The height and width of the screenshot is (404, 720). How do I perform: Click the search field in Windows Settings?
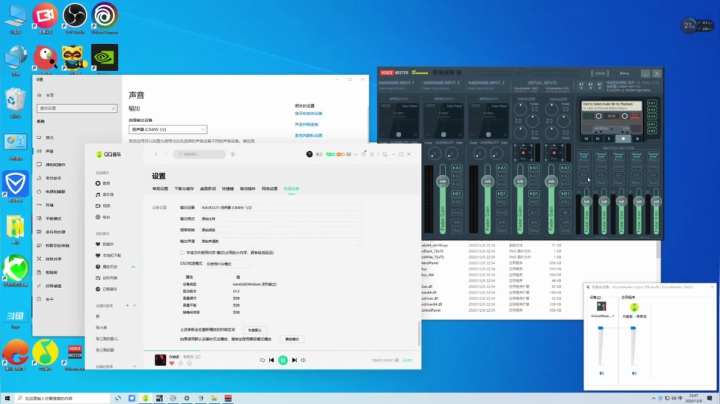[77, 108]
